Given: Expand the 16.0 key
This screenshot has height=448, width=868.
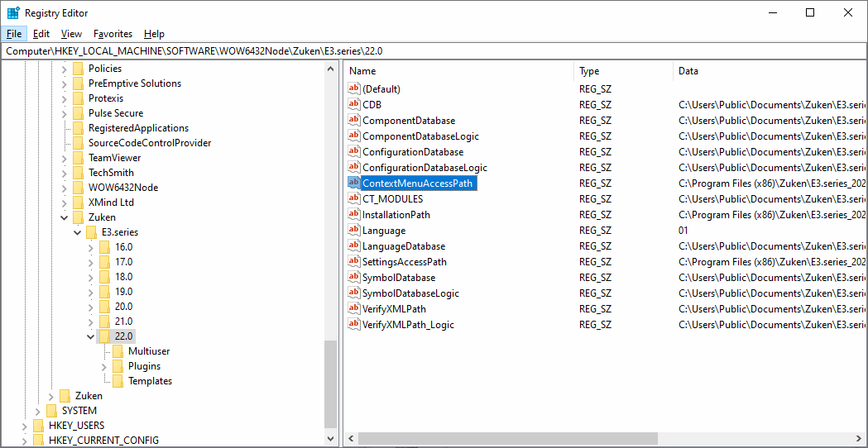Looking at the screenshot, I should [x=91, y=247].
